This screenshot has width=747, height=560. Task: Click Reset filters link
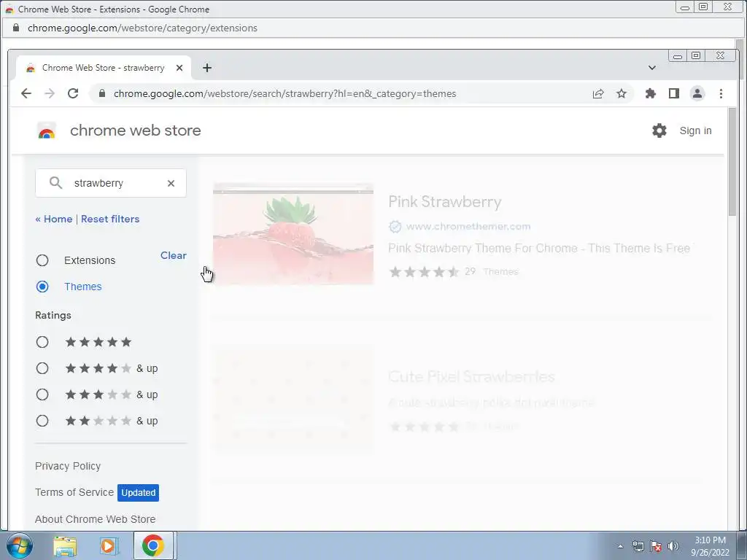110,219
